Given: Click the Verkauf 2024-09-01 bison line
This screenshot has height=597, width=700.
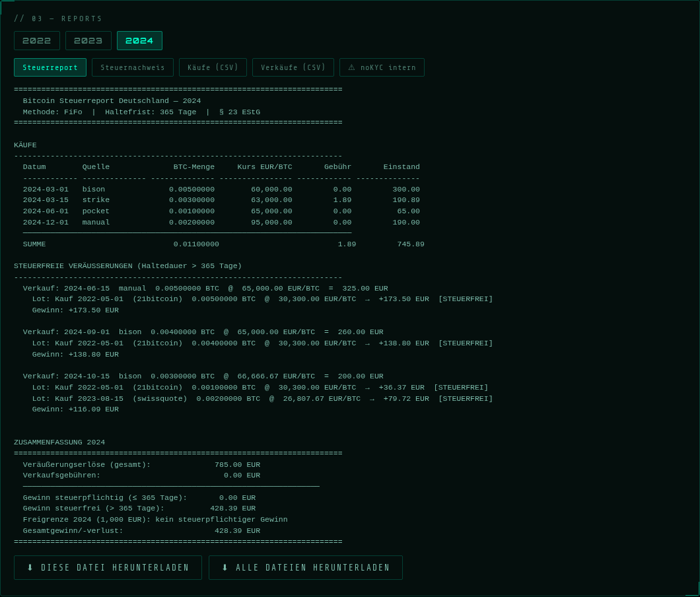Looking at the screenshot, I should click(x=203, y=332).
